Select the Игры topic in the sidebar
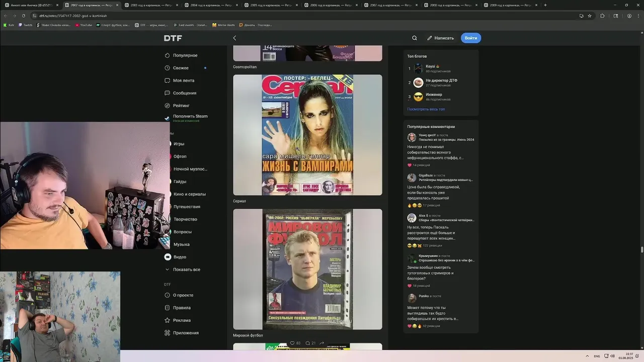This screenshot has height=362, width=644. (179, 144)
